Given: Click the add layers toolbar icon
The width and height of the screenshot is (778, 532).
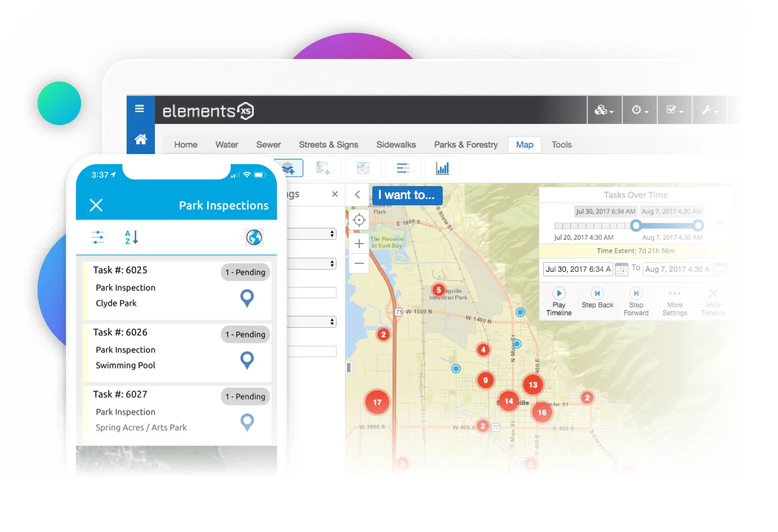Looking at the screenshot, I should click(289, 168).
